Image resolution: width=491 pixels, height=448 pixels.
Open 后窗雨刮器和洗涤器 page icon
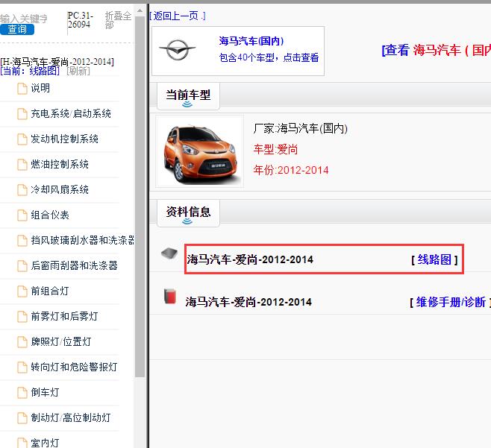22,266
